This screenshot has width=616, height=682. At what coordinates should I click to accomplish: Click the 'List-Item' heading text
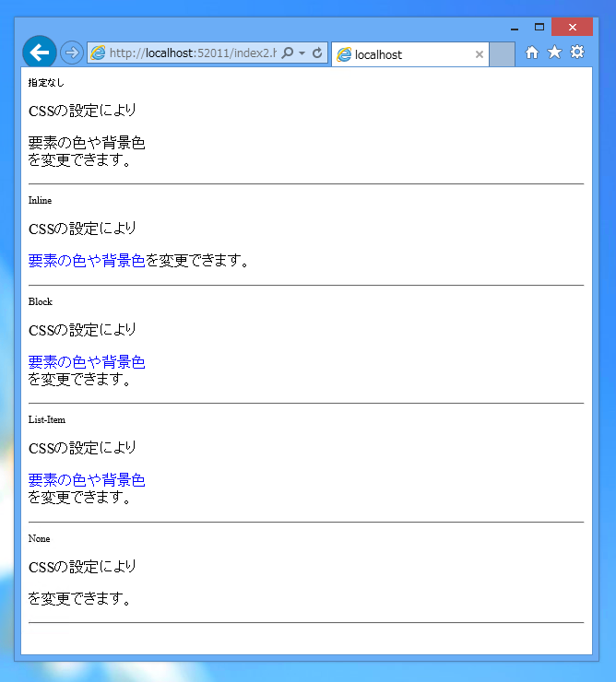coord(47,419)
